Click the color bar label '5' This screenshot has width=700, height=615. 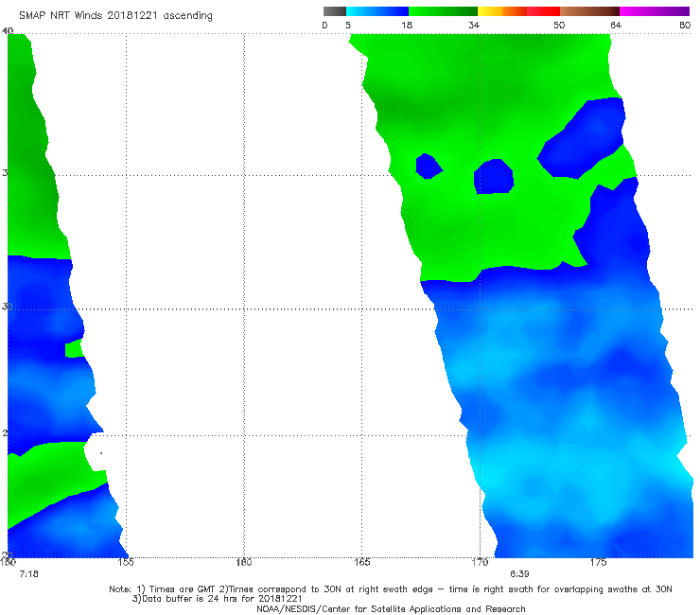point(348,26)
